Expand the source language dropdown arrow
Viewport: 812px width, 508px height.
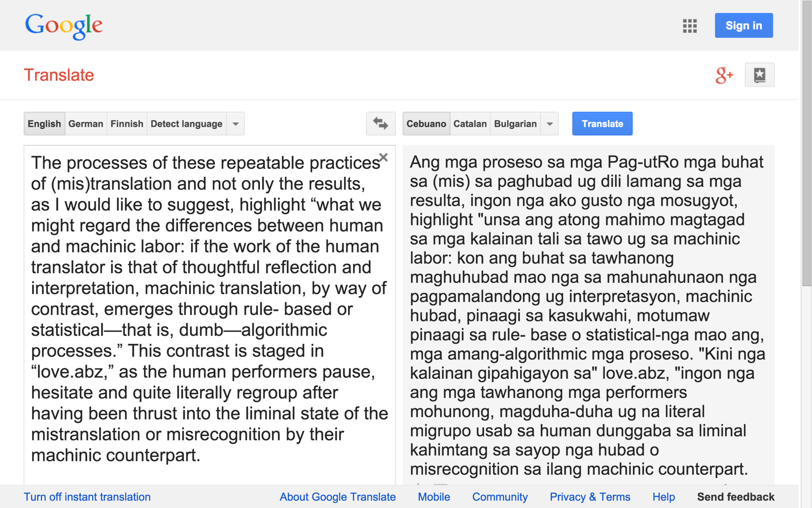click(x=236, y=124)
